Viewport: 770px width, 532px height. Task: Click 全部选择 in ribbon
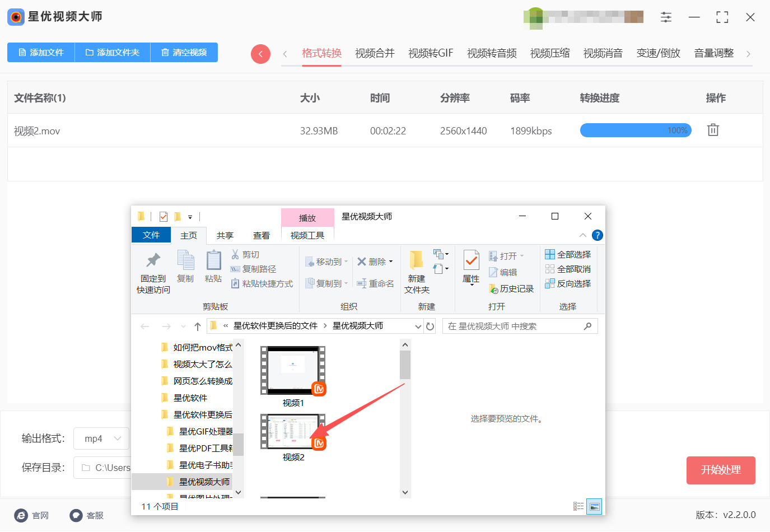pos(568,254)
